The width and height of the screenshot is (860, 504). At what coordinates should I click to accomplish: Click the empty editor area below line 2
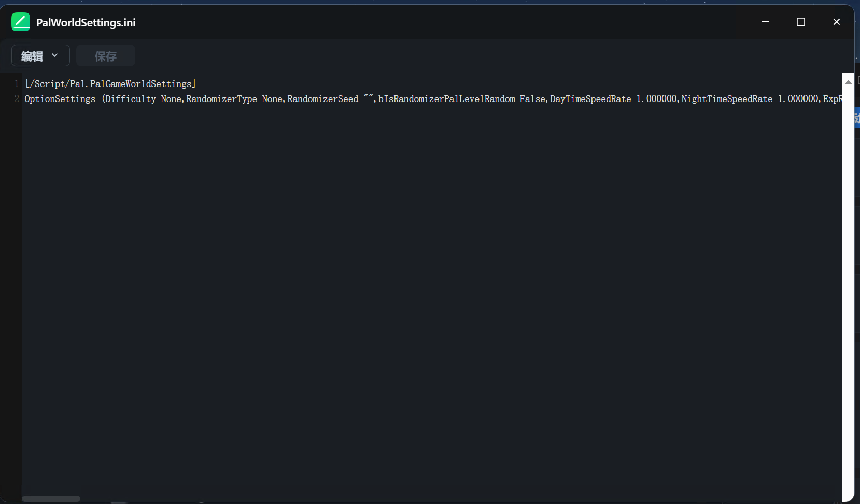(x=432, y=300)
